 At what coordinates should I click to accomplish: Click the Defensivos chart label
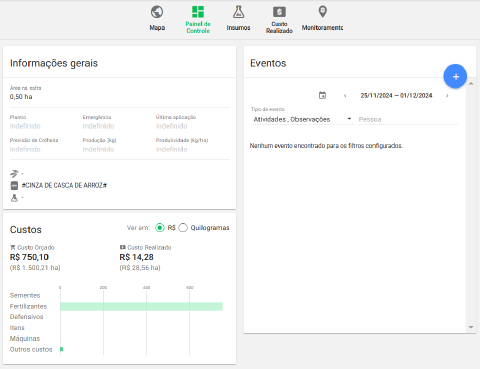point(26,317)
